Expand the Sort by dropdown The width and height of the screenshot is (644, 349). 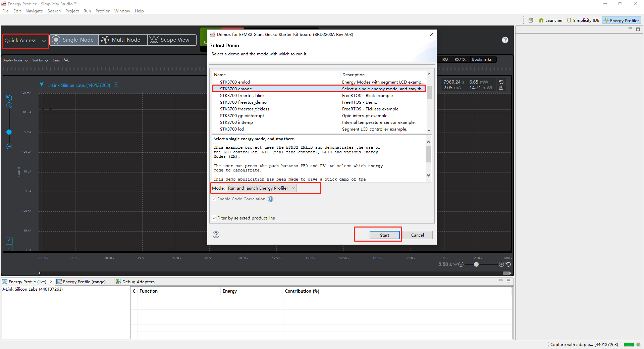click(x=40, y=60)
